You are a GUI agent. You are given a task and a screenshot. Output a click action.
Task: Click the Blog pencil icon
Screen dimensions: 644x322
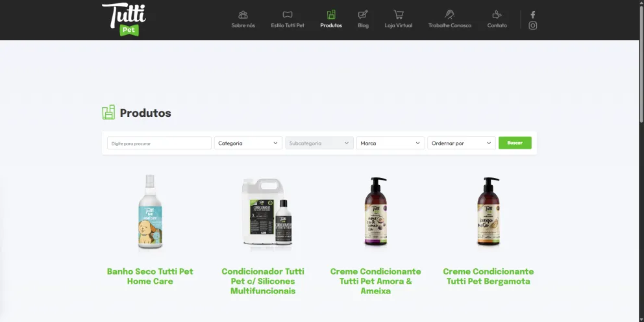click(363, 15)
